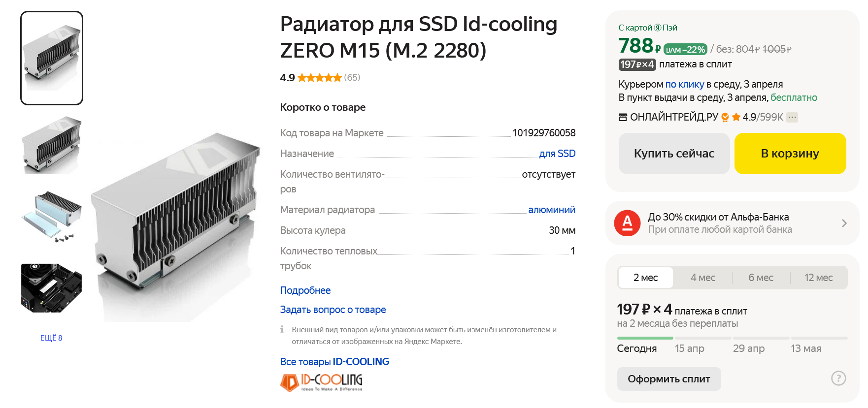
Task: Select the 4 мес split term tab
Action: (703, 278)
